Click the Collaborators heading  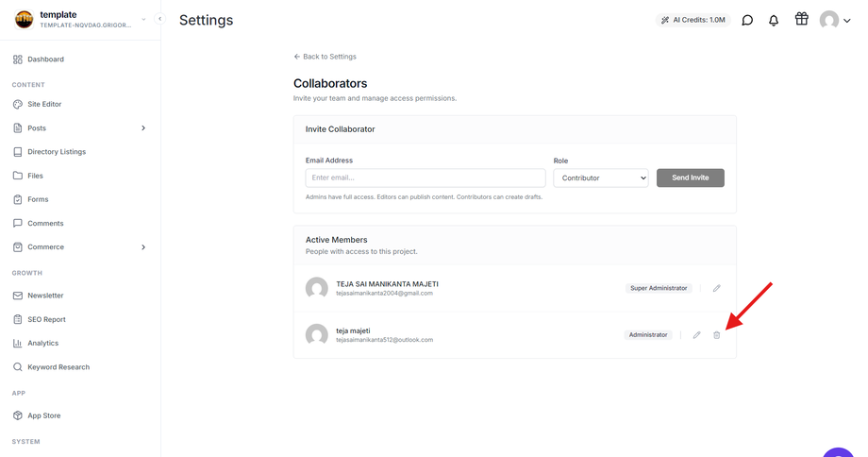(330, 84)
